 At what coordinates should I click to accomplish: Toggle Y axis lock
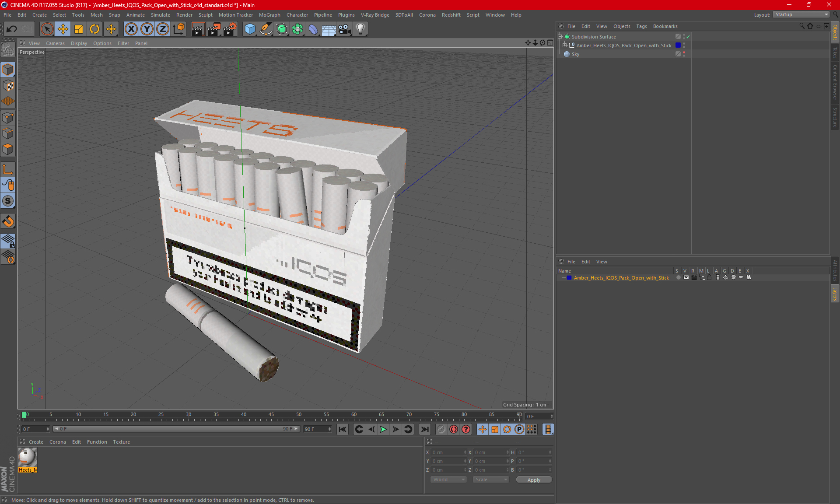pyautogui.click(x=147, y=29)
